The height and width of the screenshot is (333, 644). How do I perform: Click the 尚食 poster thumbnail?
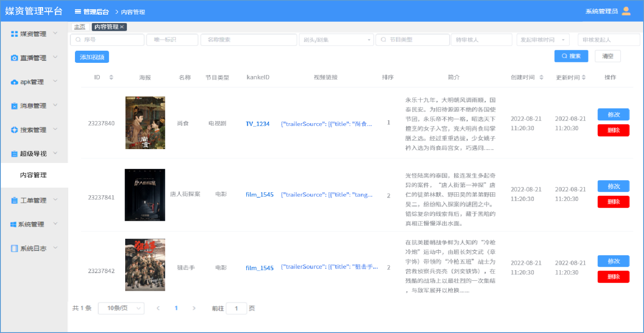145,123
